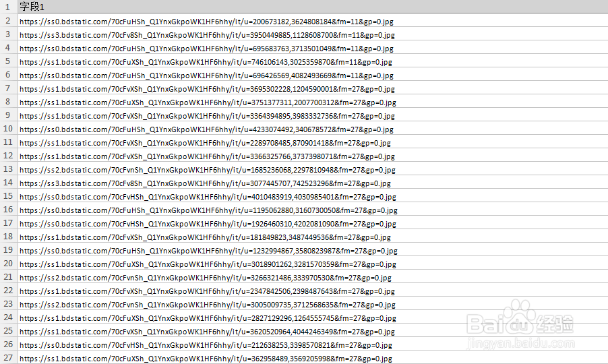
Task: Select row header number 5
Action: pyautogui.click(x=9, y=61)
